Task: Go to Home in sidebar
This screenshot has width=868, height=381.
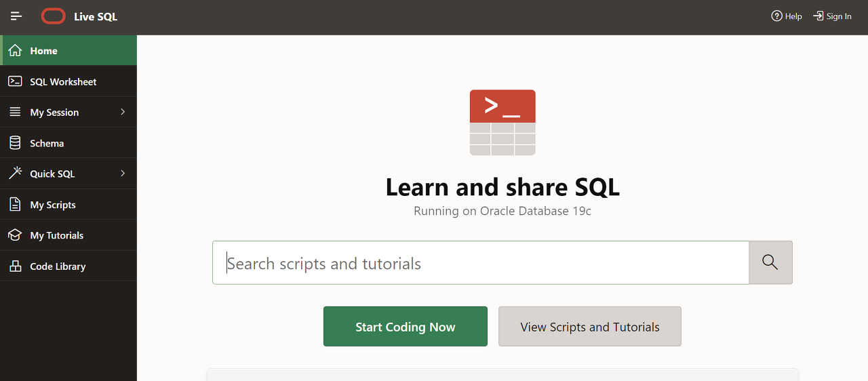Action: click(68, 51)
